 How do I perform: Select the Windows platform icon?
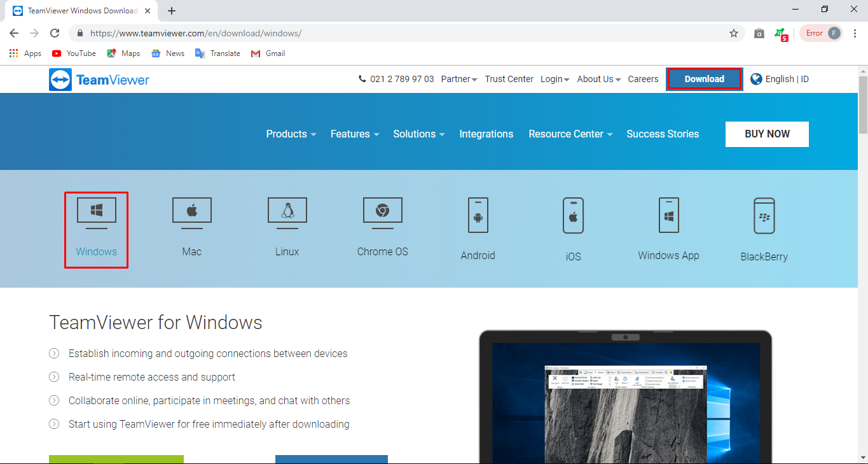[97, 213]
